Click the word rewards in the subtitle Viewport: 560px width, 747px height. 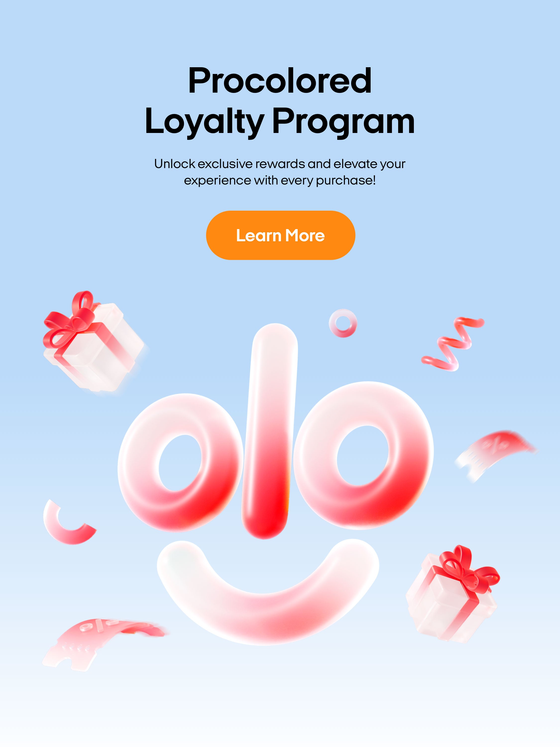[x=280, y=164]
